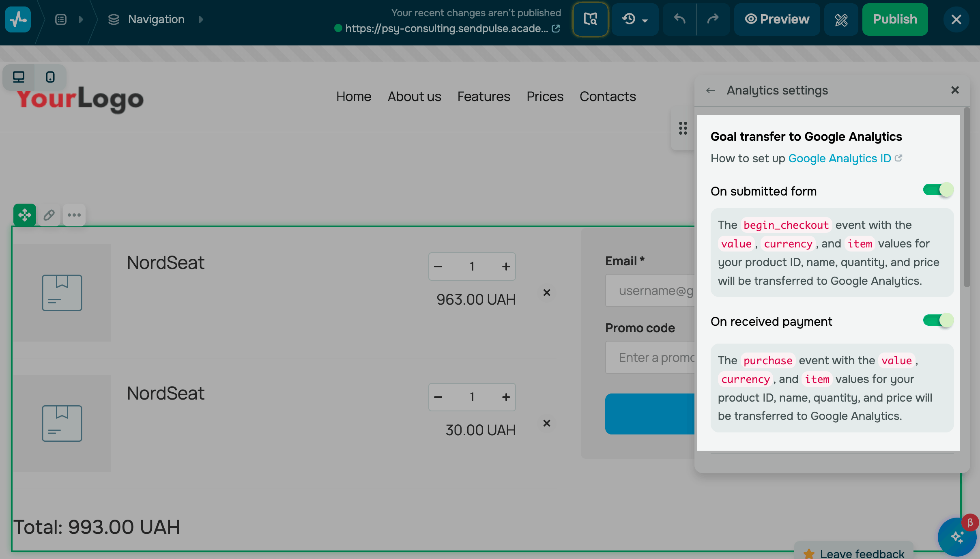
Task: Open the version history dropdown
Action: tap(635, 19)
